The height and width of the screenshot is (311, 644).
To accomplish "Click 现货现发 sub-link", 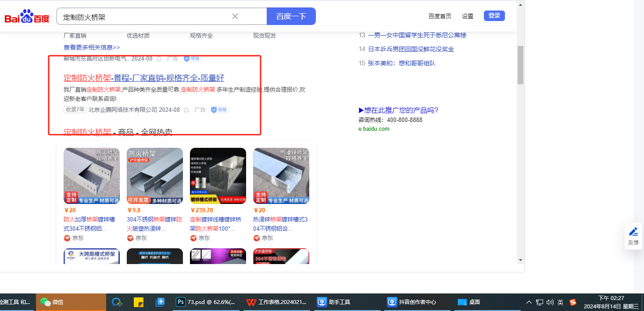I will point(265,36).
